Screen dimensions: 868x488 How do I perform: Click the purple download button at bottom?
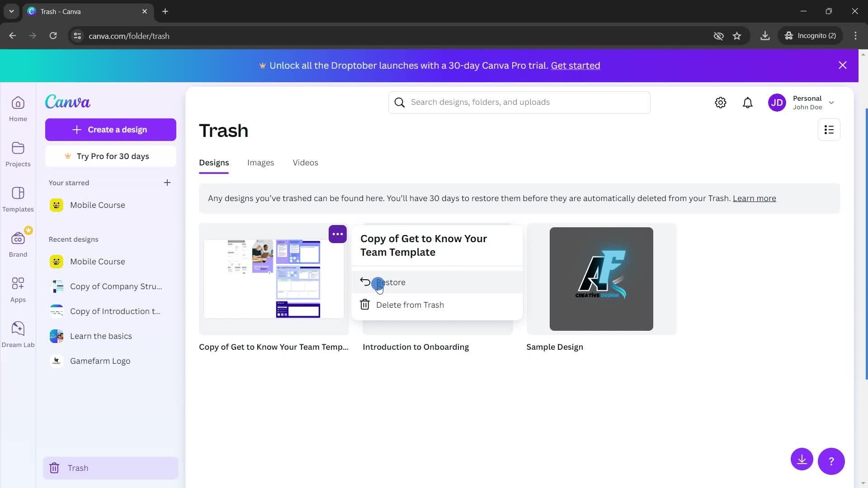click(802, 460)
